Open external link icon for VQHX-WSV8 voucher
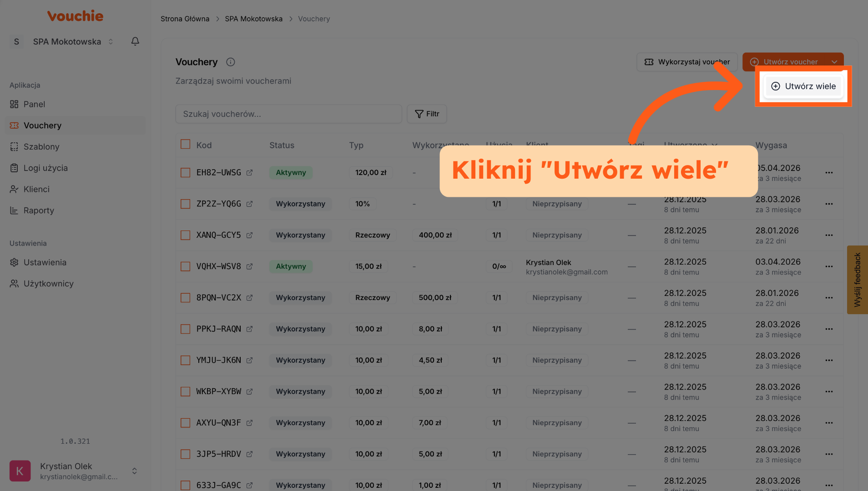This screenshot has height=491, width=868. (x=249, y=266)
